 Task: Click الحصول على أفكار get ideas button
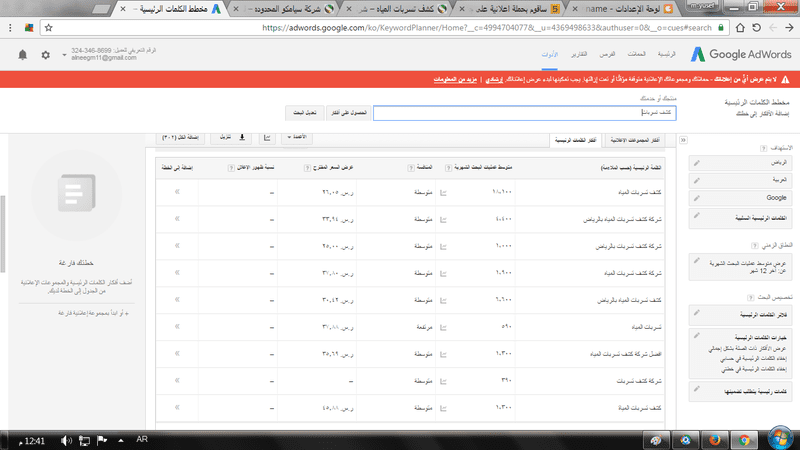tap(349, 113)
